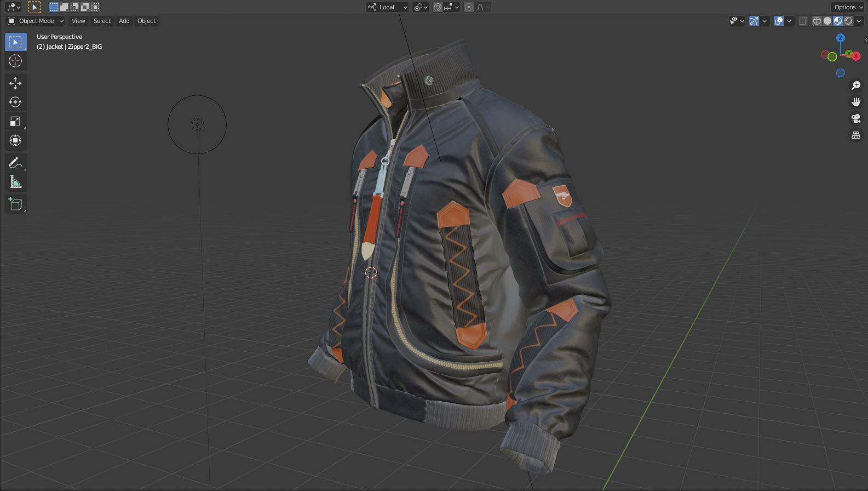Click the Select Box tweak tool icon in header
Image resolution: width=868 pixels, height=491 pixels.
[x=34, y=7]
